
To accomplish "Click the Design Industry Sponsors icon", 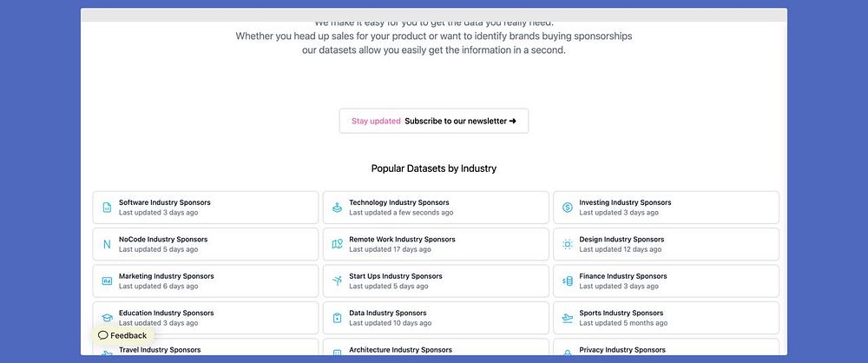I will tap(567, 245).
